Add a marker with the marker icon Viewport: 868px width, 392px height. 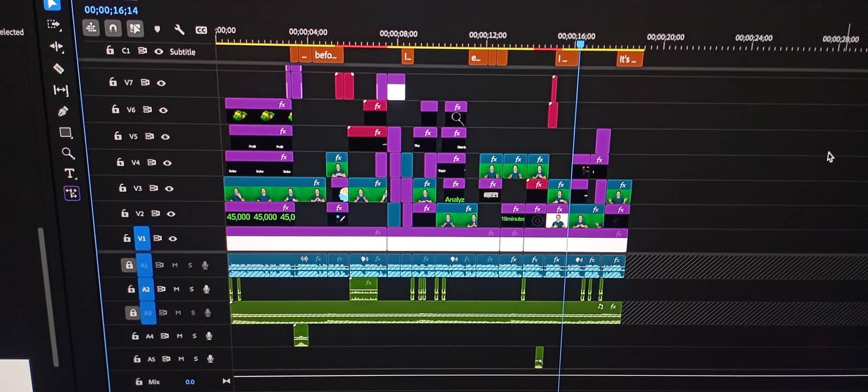tap(157, 29)
